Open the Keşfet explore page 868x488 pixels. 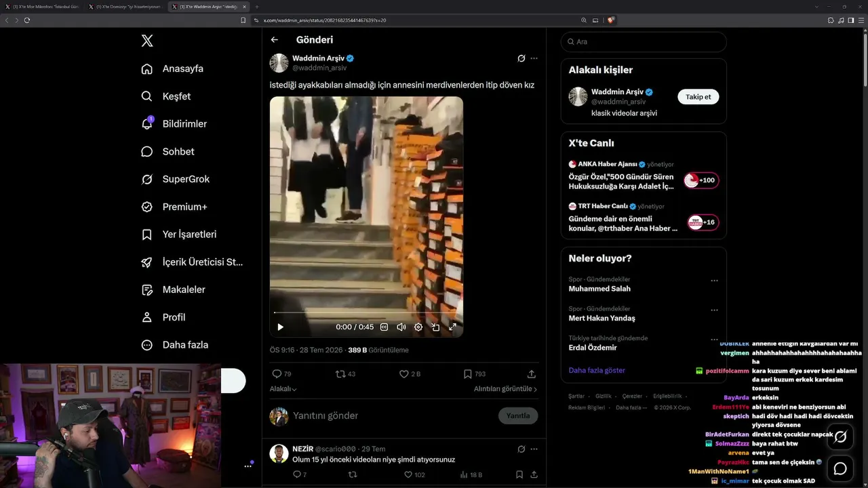pyautogui.click(x=166, y=96)
